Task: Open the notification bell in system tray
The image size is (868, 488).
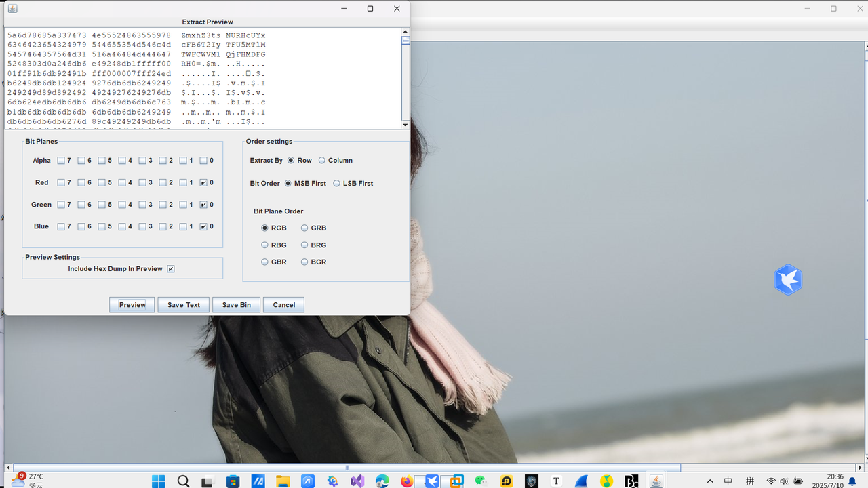Action: click(852, 481)
